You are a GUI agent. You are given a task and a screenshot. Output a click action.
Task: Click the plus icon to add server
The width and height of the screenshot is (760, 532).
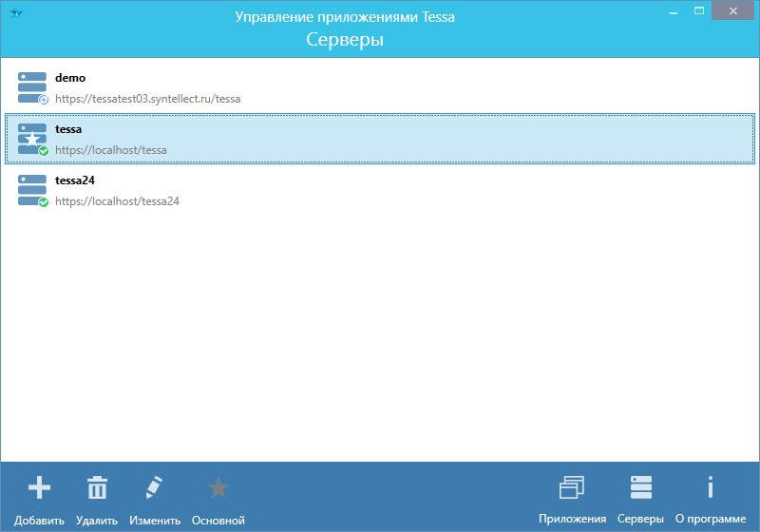click(39, 487)
